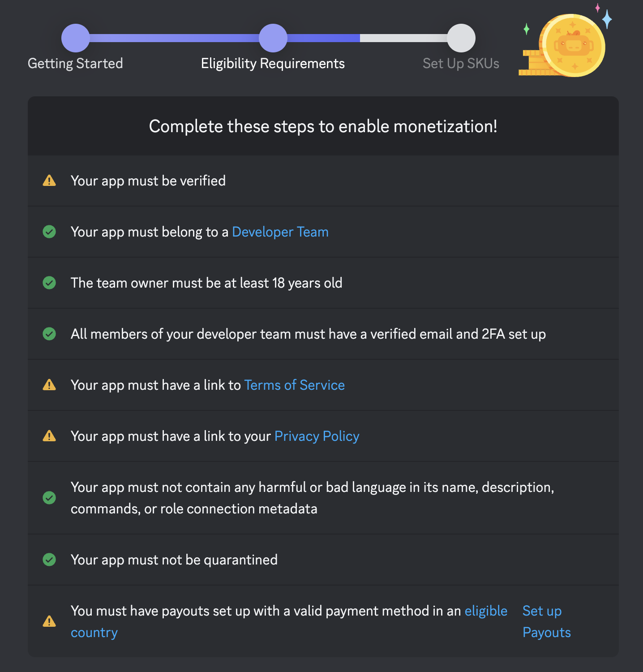Click warning icon next to payouts requirement
Viewport: 643px width, 672px height.
click(49, 621)
